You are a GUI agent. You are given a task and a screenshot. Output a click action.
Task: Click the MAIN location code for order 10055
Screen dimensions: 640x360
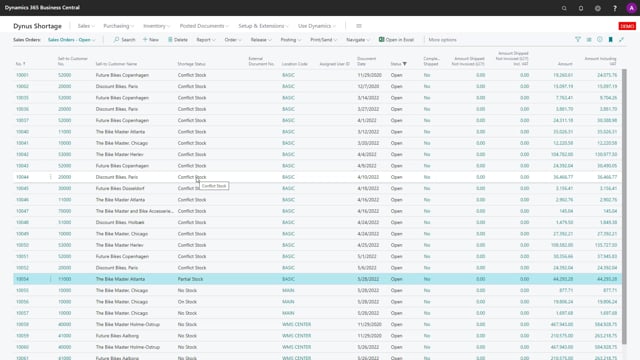288,291
